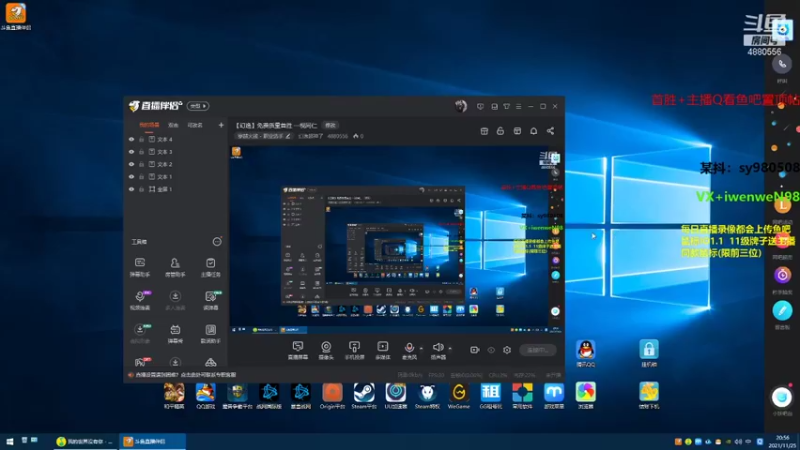Screen dimensions: 800x450
Task: Open the toolbox more options circle
Action: pos(217,242)
